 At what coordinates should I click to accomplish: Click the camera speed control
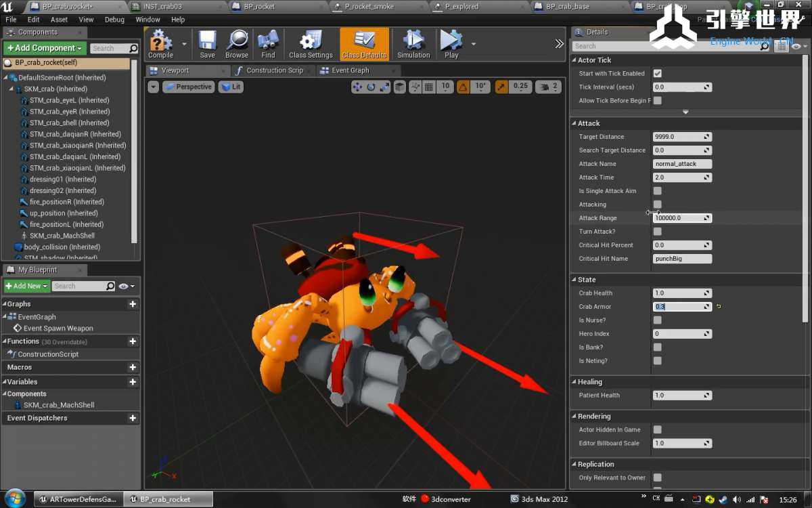[x=548, y=87]
